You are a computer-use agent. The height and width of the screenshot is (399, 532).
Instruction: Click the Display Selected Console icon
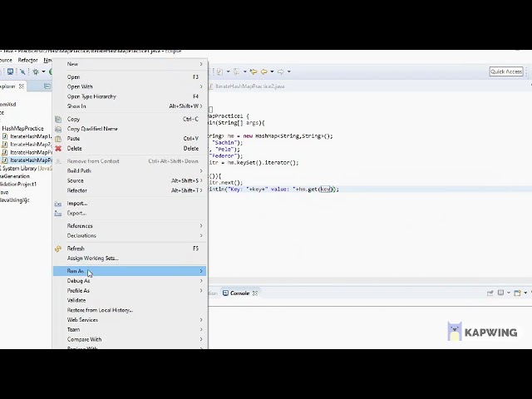tap(500, 293)
